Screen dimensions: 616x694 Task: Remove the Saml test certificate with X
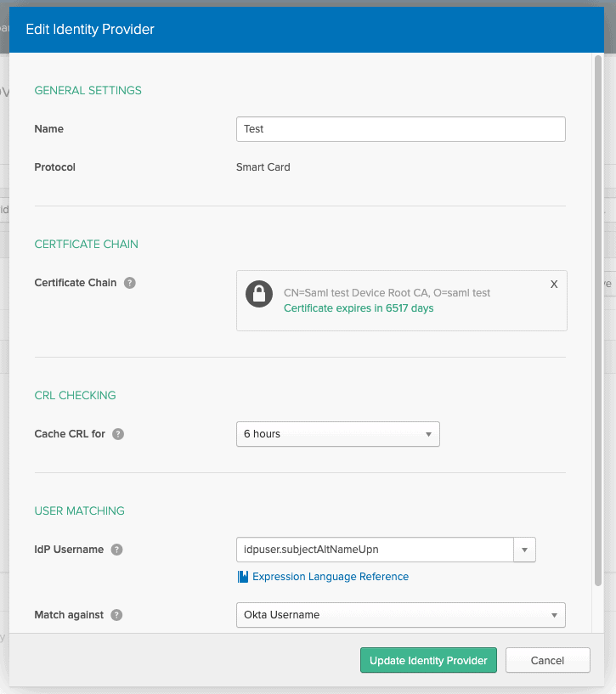coord(554,285)
